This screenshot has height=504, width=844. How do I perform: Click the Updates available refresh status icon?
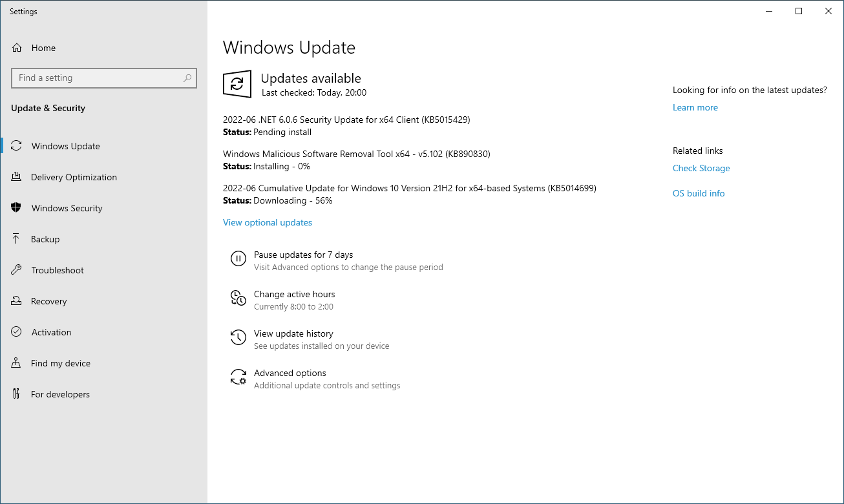click(x=237, y=84)
